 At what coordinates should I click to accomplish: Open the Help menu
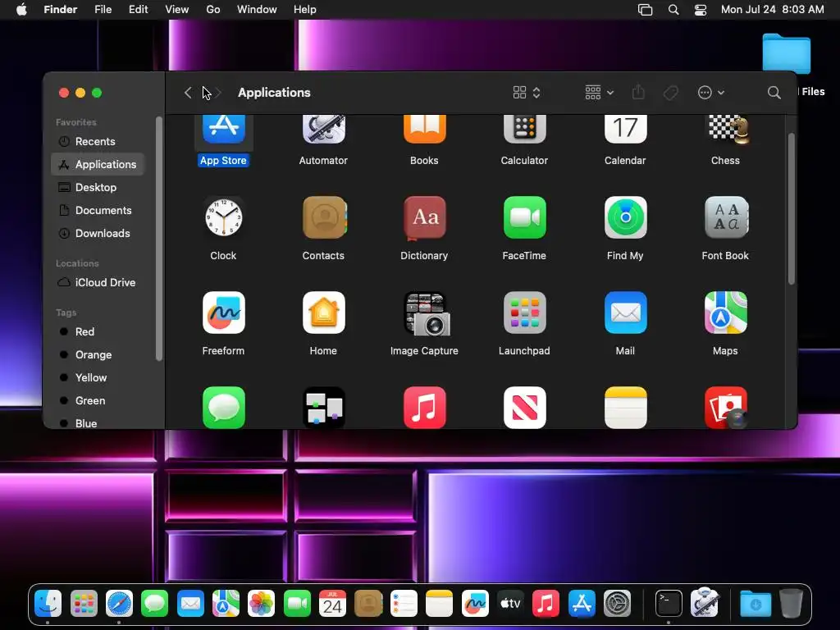(305, 10)
